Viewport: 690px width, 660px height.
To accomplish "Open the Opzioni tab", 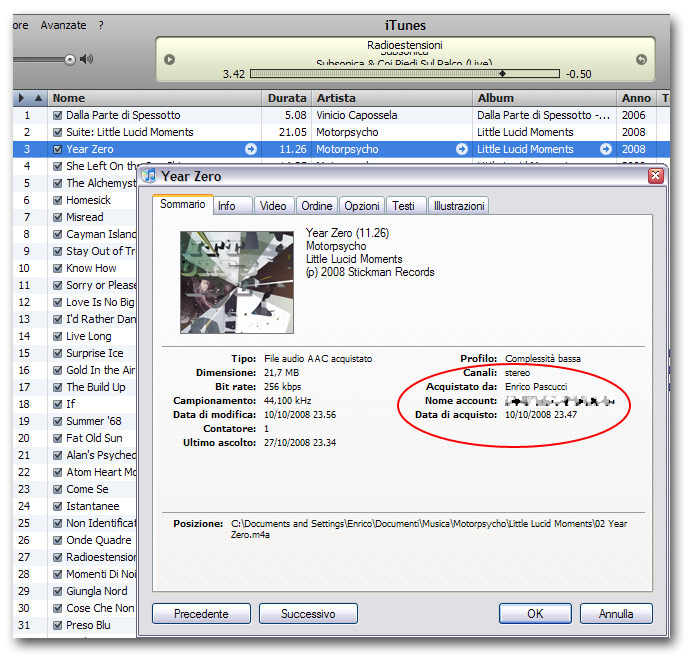I will [361, 206].
